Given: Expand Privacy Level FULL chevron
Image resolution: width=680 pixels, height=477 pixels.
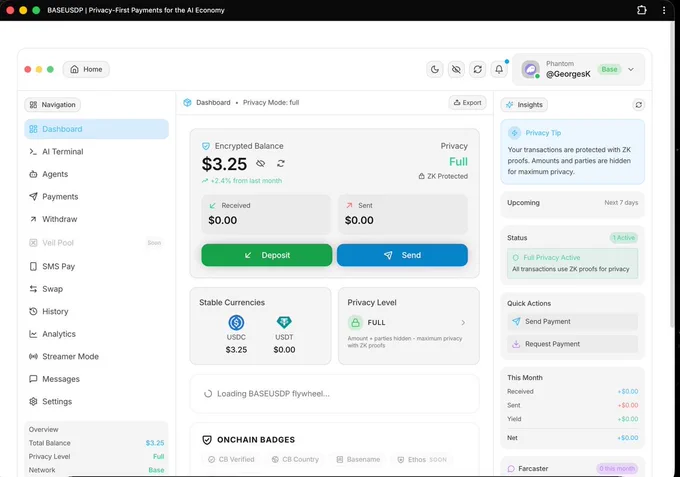Looking at the screenshot, I should click(x=463, y=323).
